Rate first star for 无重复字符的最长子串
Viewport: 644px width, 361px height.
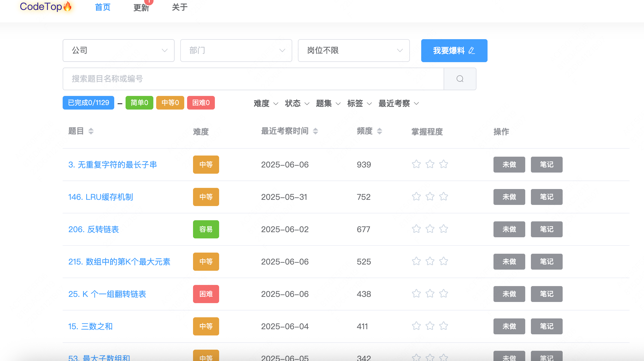[416, 164]
